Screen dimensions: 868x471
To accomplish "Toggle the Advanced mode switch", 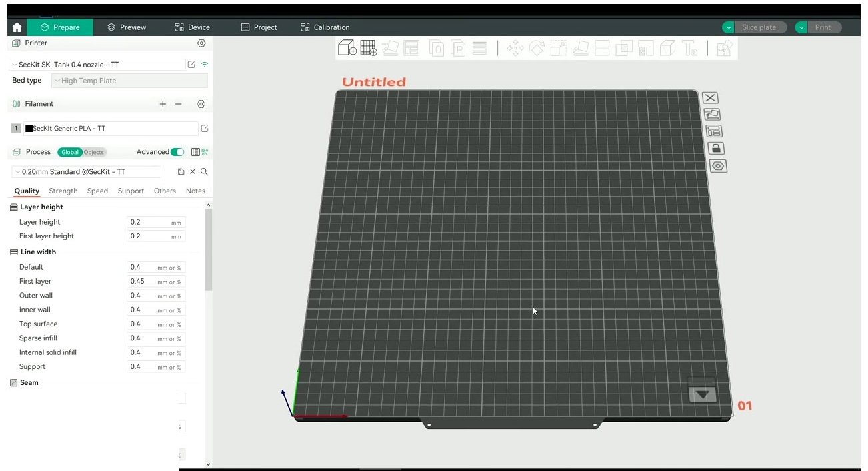I will (x=177, y=152).
